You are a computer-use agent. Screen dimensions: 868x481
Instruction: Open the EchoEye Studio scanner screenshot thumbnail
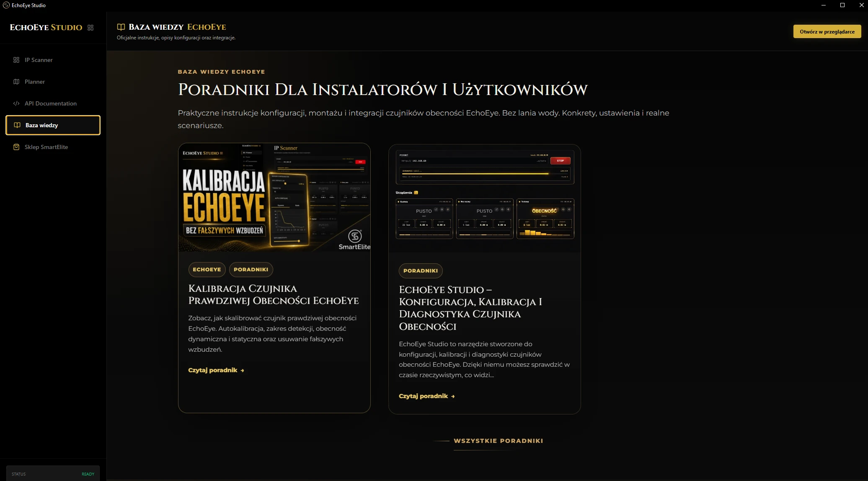pos(485,199)
